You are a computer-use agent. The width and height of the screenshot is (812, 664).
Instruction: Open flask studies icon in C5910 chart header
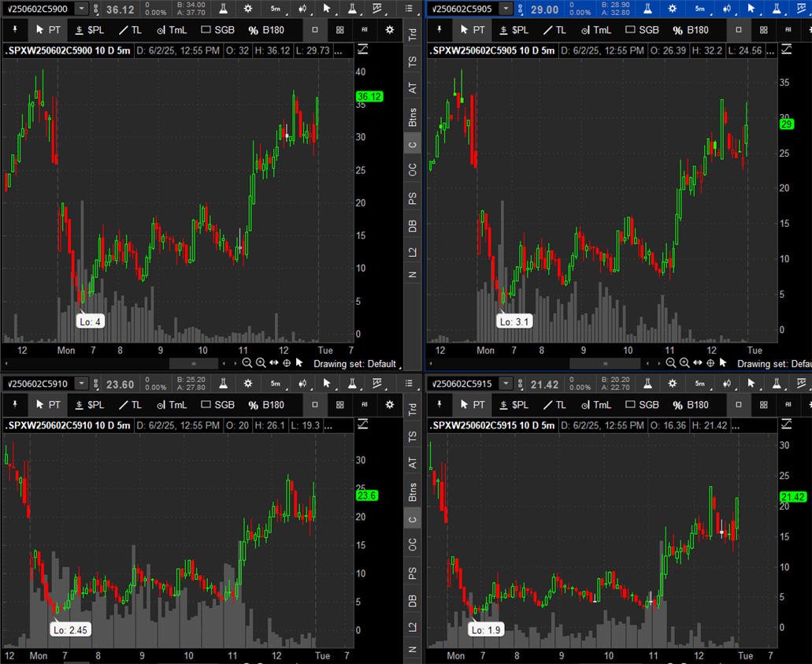(223, 384)
